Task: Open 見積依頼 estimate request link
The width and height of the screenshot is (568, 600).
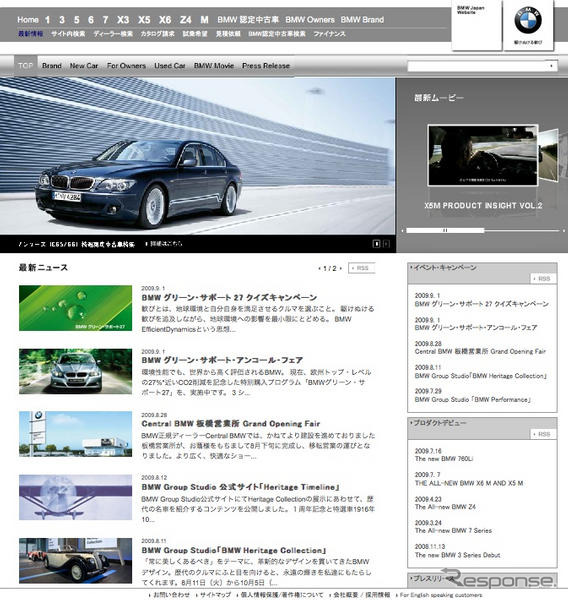Action: 228,34
